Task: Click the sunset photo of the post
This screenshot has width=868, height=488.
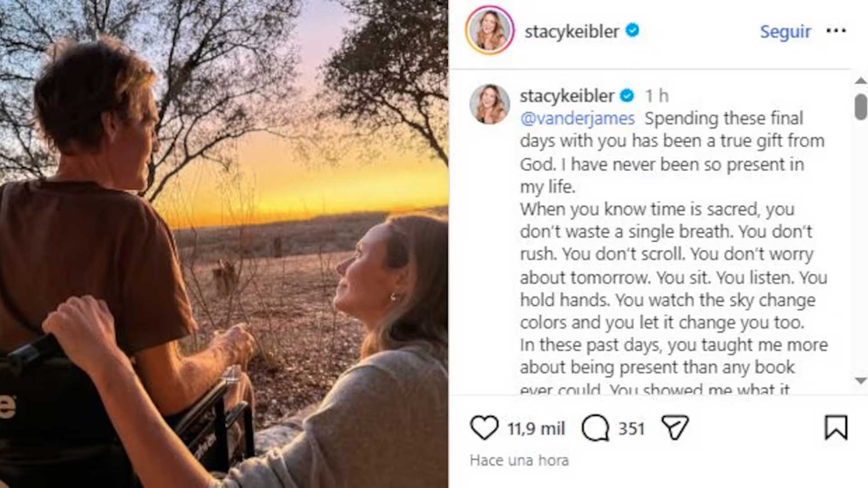Action: [x=224, y=244]
